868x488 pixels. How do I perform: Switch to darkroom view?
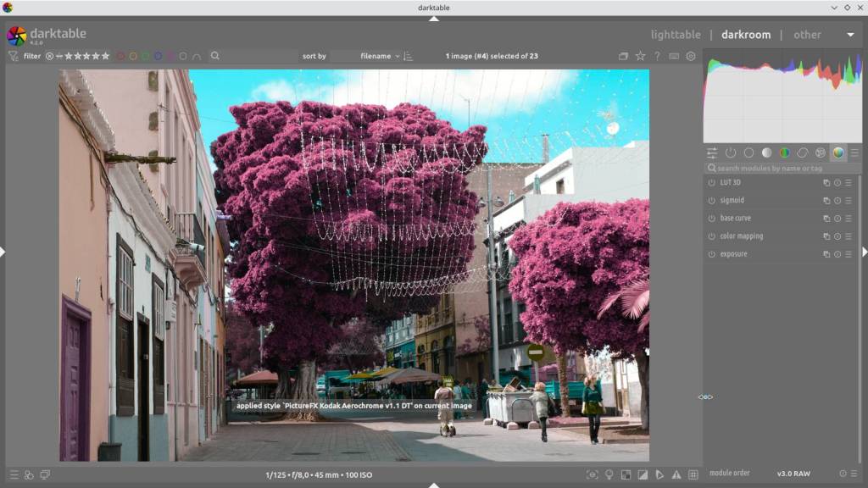[x=746, y=34]
